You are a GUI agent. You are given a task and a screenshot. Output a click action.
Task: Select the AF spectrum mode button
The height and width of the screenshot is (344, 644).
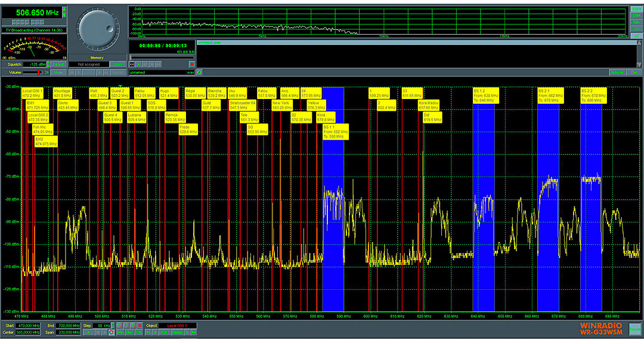click(x=636, y=35)
